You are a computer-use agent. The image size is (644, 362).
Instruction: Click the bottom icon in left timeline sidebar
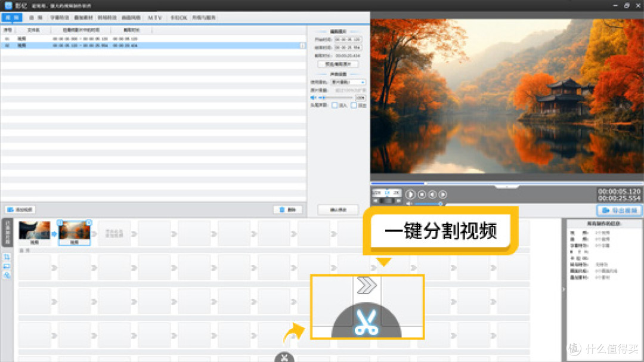tap(7, 276)
